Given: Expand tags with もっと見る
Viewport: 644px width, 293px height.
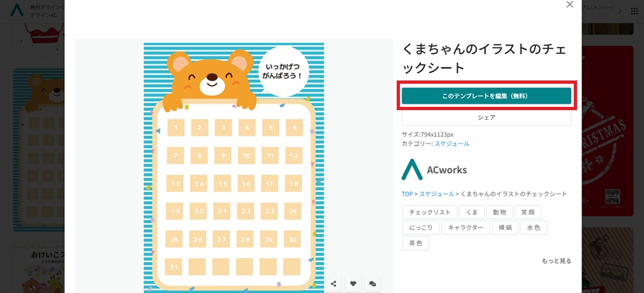Looking at the screenshot, I should [x=556, y=261].
